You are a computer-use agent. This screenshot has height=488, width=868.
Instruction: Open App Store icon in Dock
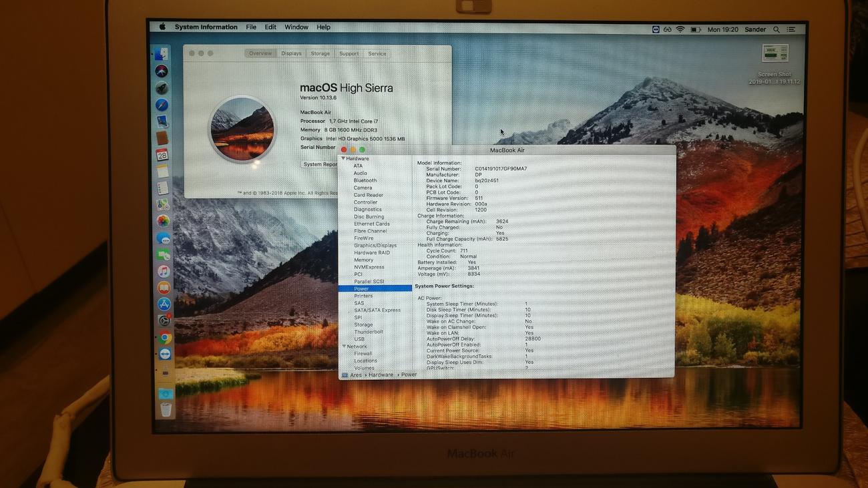coord(164,304)
